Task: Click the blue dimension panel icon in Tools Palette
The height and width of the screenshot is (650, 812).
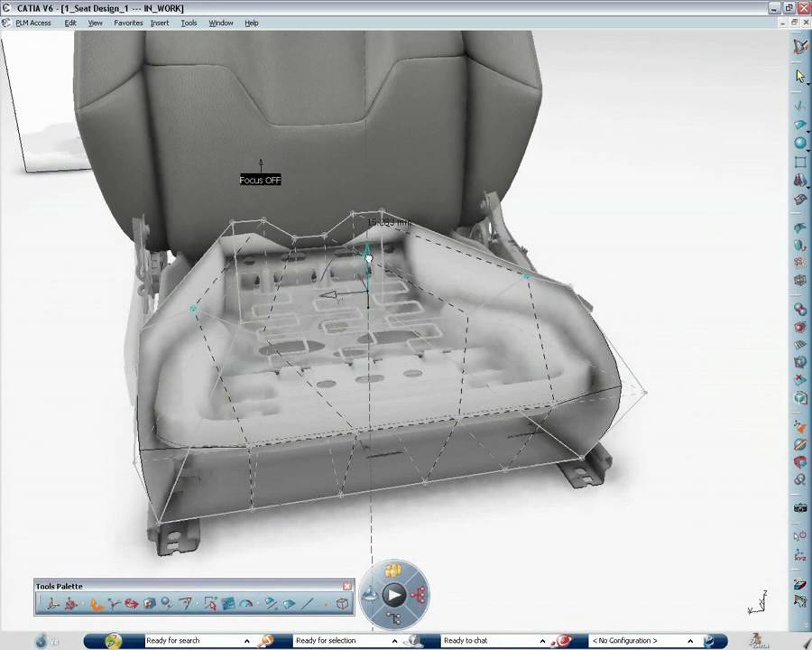Action: [x=228, y=603]
